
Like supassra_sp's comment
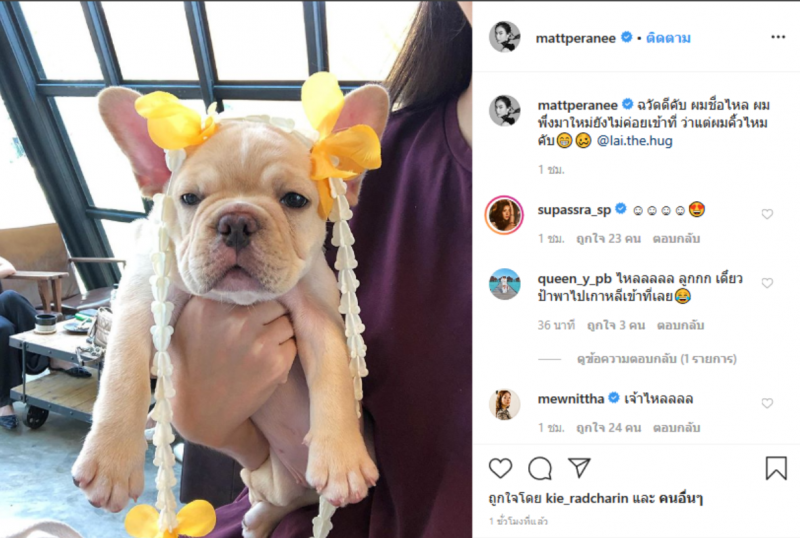tap(767, 214)
